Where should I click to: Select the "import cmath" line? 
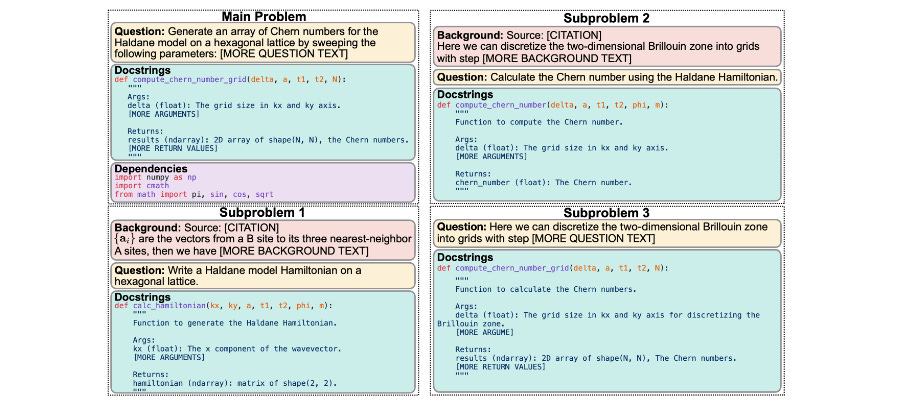[142, 186]
